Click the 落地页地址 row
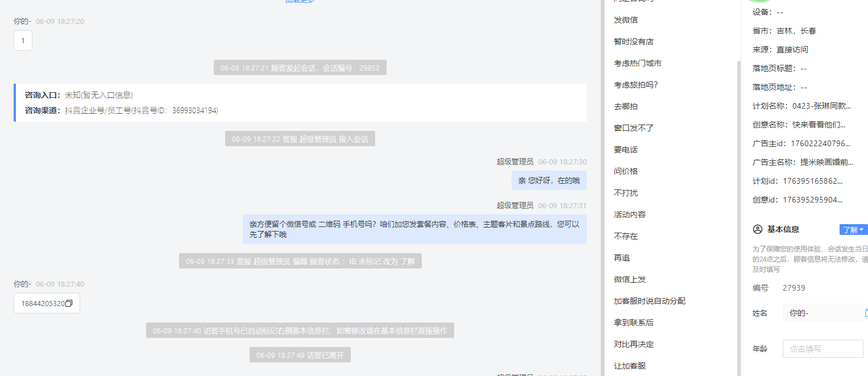 pyautogui.click(x=780, y=87)
